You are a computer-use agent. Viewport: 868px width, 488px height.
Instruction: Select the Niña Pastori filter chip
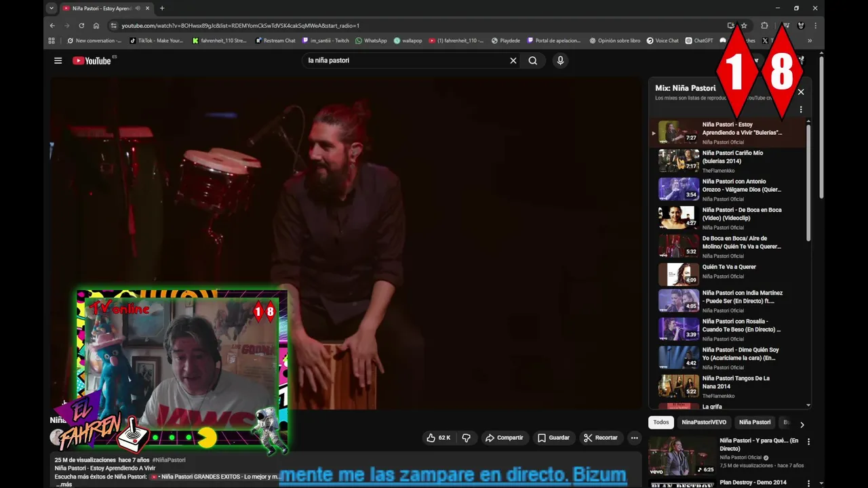click(x=755, y=422)
